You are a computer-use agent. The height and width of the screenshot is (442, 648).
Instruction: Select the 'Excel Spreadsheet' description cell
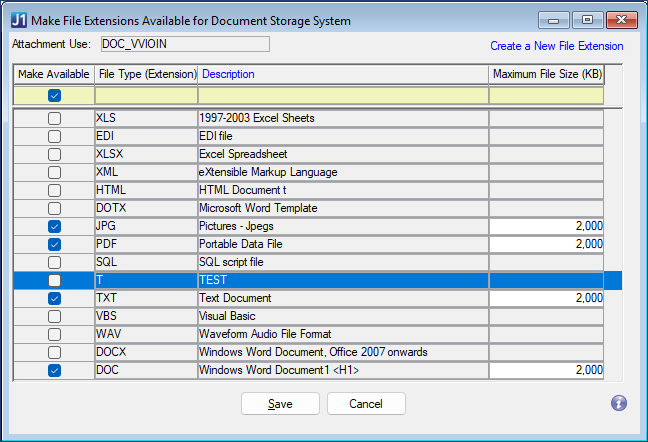point(343,154)
